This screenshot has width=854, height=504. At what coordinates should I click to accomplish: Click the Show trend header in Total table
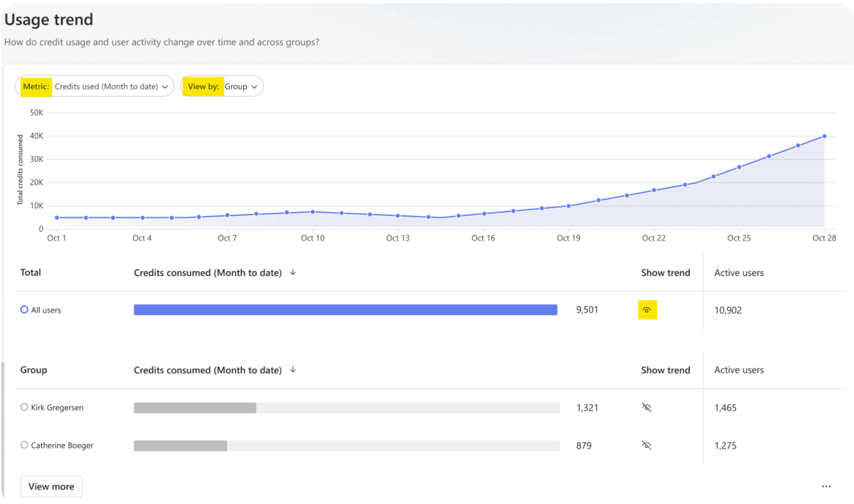click(x=665, y=273)
